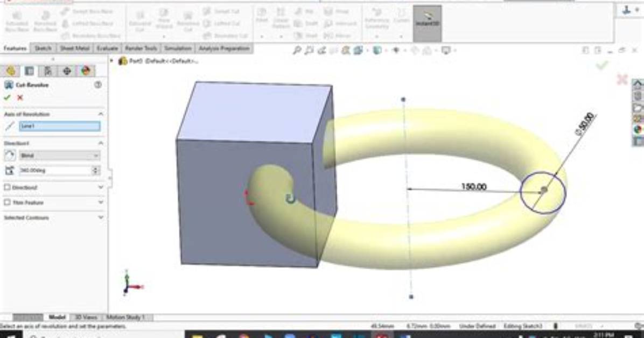Click the Hole Wizard tool
The height and width of the screenshot is (338, 644).
pos(164,18)
